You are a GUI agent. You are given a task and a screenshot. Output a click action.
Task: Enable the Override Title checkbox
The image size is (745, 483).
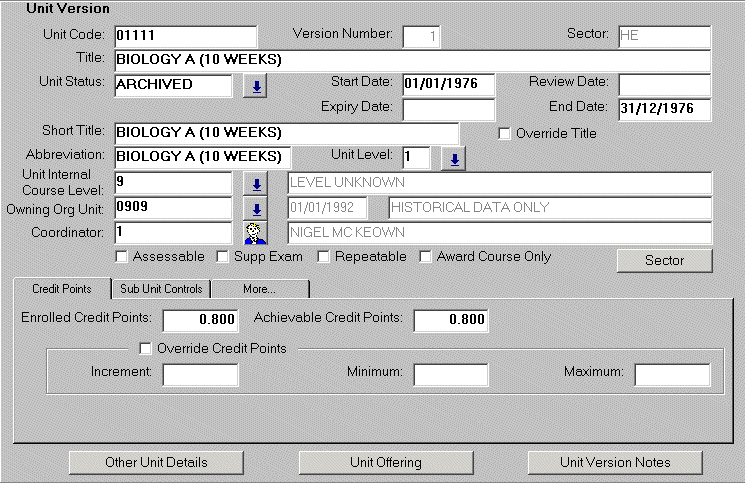click(504, 133)
